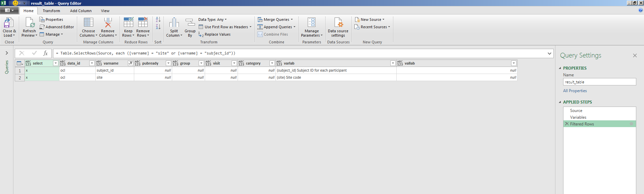Select the Filtered Rows applied step
The width and height of the screenshot is (644, 194).
(x=599, y=124)
